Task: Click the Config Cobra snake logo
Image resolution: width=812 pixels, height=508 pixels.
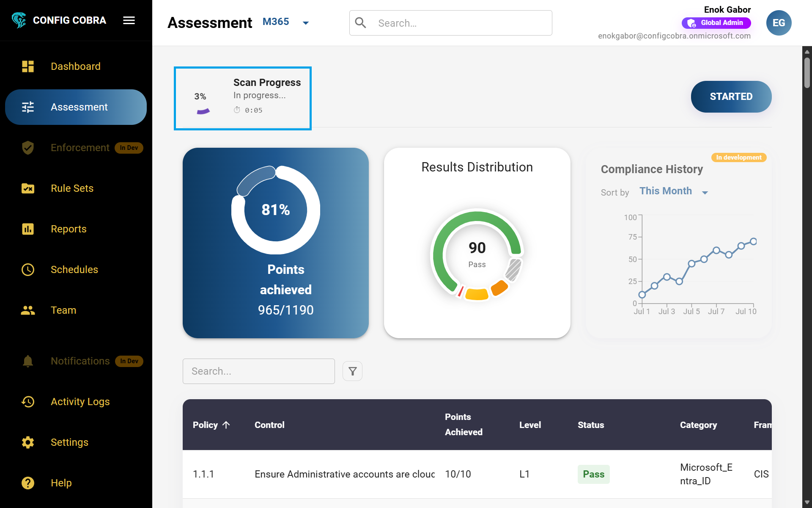Action: (x=19, y=20)
